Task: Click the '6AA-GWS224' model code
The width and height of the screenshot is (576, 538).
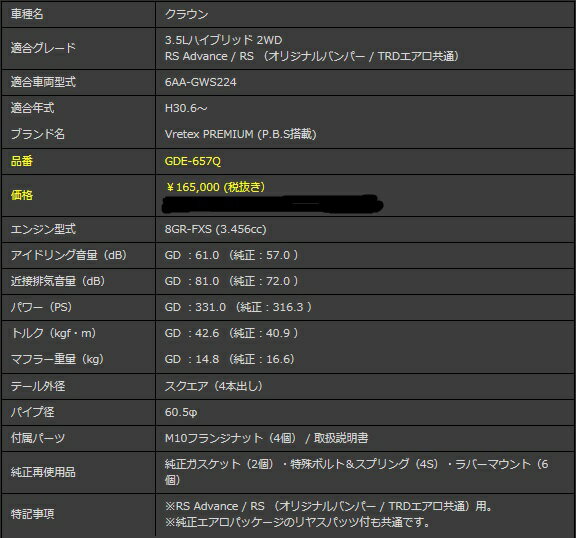Action: click(201, 82)
